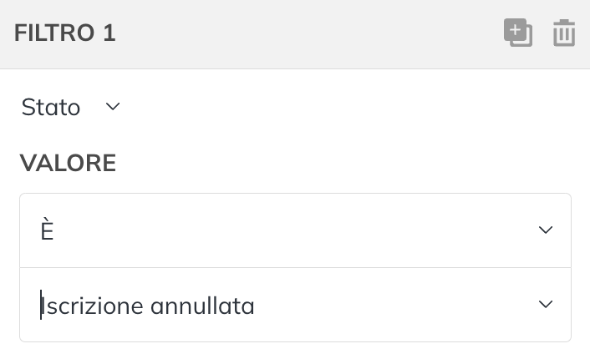The height and width of the screenshot is (364, 590).
Task: Click the chevron beside Iscrizione annullata
Action: tap(546, 304)
